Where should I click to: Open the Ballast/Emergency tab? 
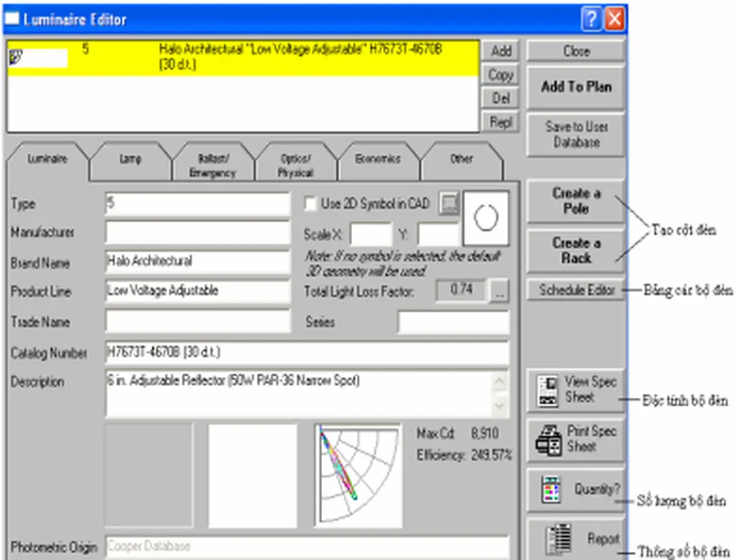[212, 165]
